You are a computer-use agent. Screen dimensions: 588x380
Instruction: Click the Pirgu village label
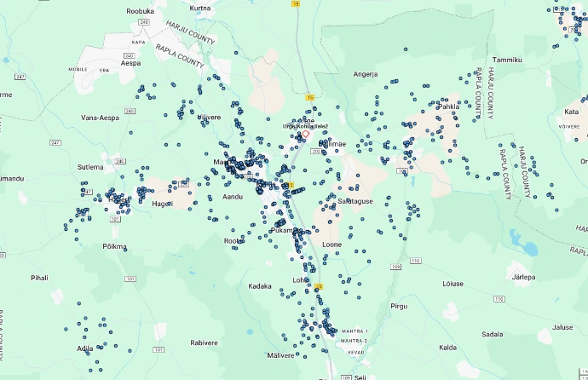(398, 305)
